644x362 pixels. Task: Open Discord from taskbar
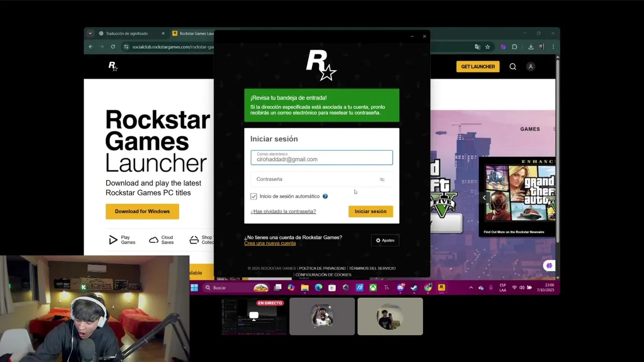click(x=400, y=288)
